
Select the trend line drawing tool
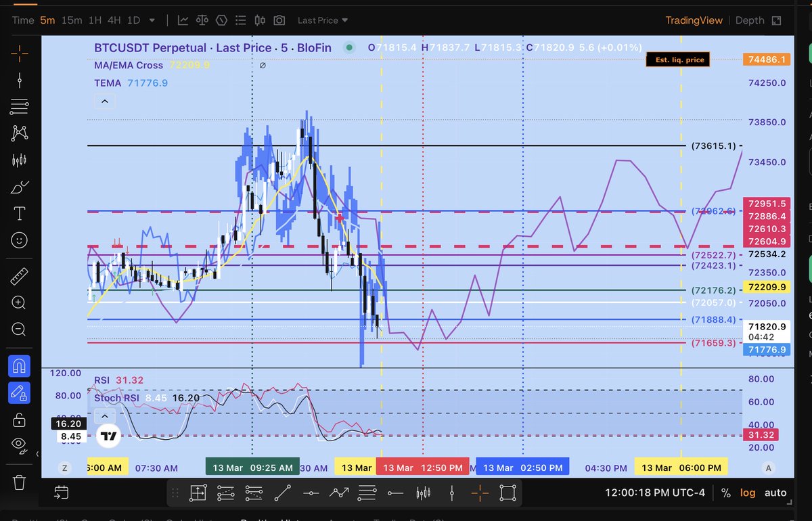click(19, 79)
